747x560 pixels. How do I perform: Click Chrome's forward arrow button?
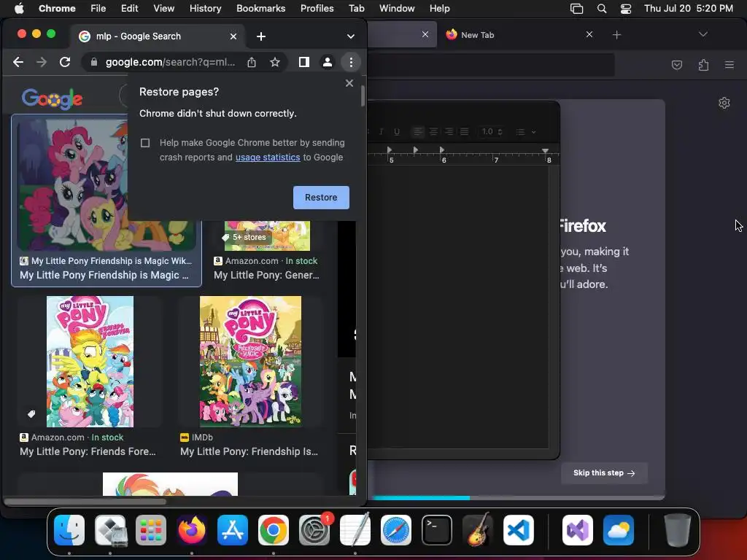click(42, 62)
